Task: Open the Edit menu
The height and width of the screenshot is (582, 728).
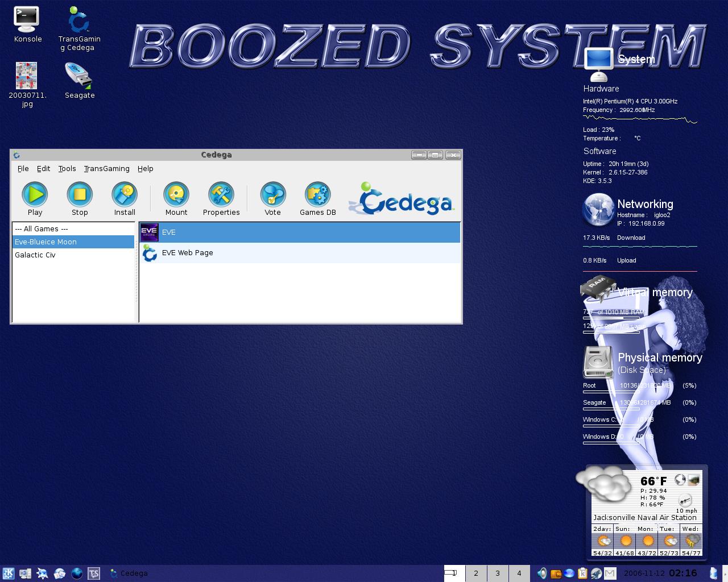Action: tap(44, 169)
